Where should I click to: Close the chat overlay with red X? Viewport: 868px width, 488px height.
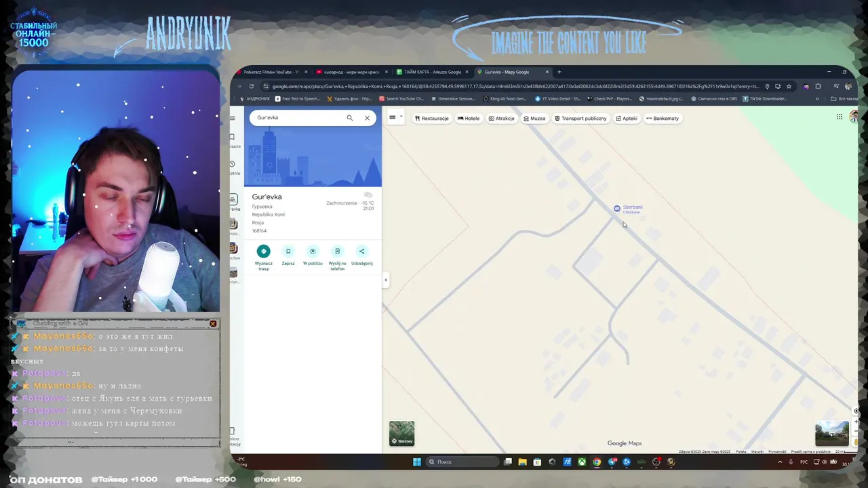click(x=213, y=323)
